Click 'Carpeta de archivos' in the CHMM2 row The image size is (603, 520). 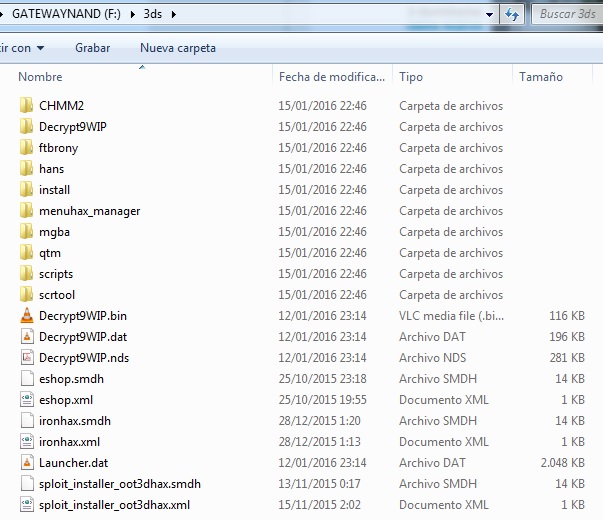click(451, 105)
